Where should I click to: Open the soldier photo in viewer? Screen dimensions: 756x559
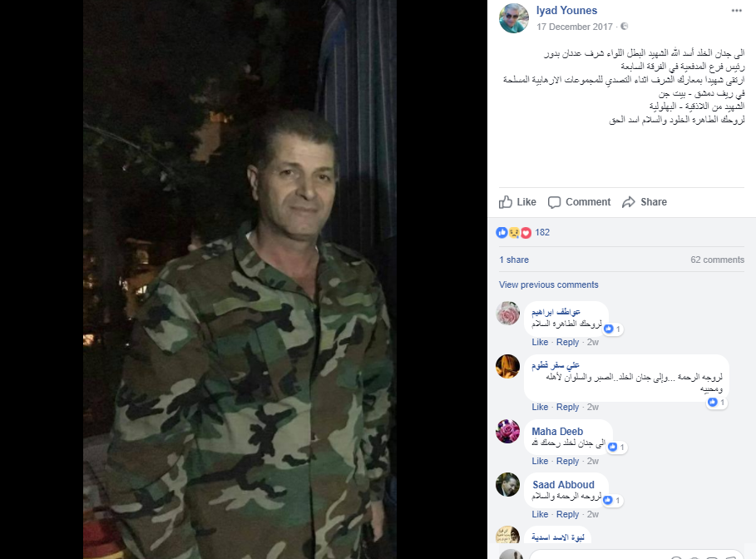coord(240,279)
